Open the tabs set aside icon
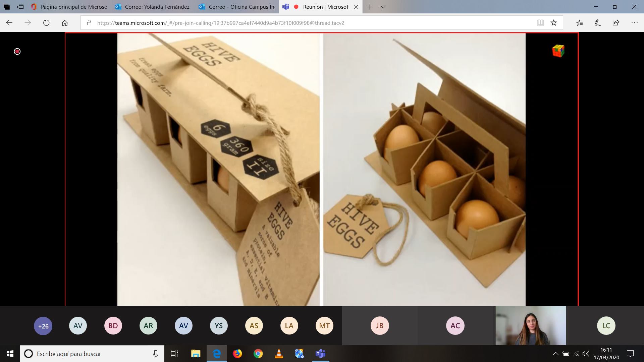 (x=6, y=7)
